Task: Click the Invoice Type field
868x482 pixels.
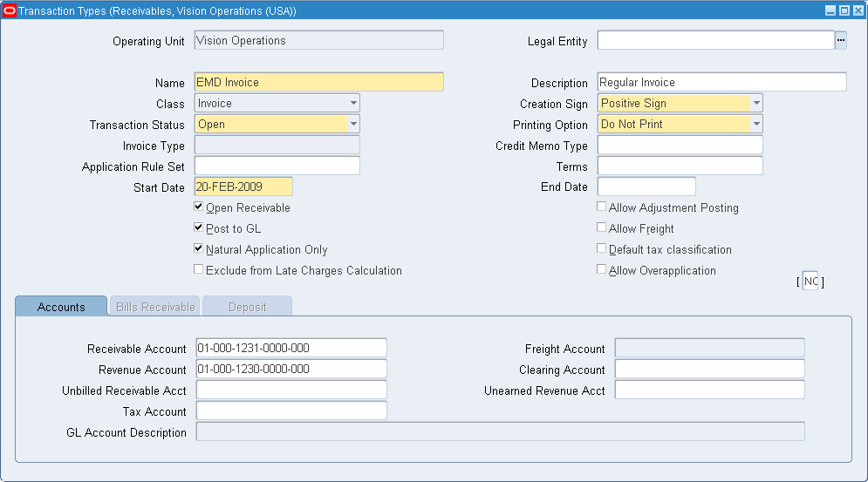Action: (x=277, y=146)
